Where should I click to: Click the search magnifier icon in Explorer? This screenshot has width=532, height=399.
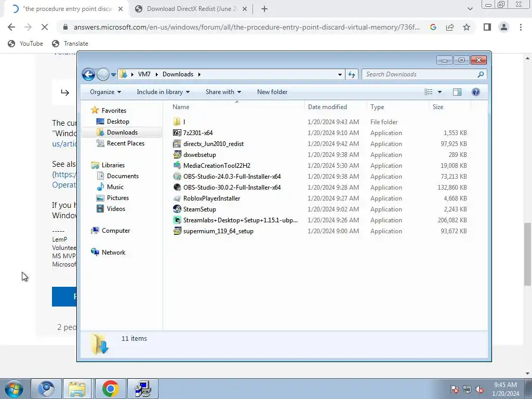point(481,74)
